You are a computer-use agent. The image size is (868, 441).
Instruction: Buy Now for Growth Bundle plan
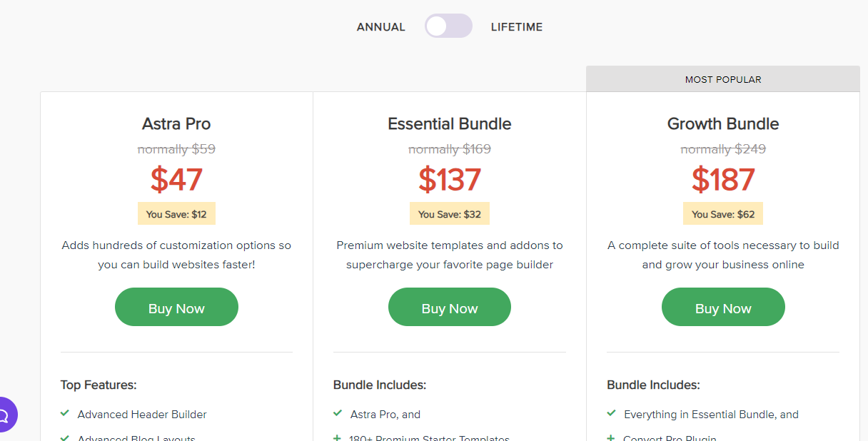coord(723,308)
